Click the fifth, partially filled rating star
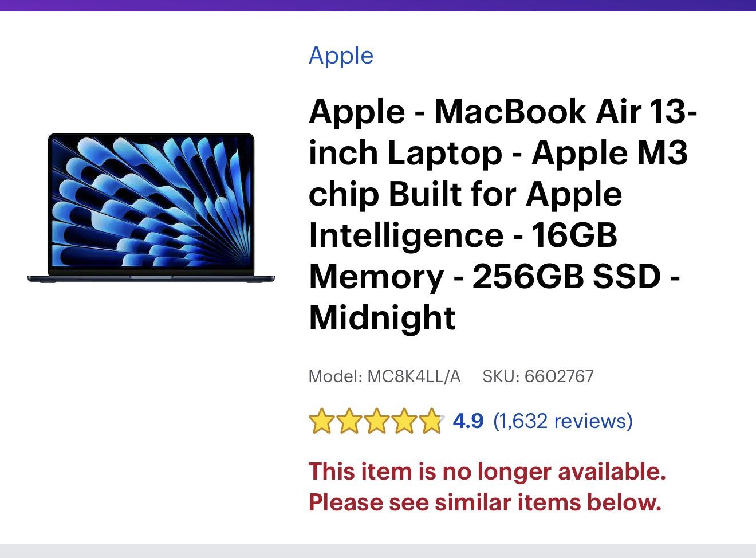The height and width of the screenshot is (558, 756). [x=430, y=422]
